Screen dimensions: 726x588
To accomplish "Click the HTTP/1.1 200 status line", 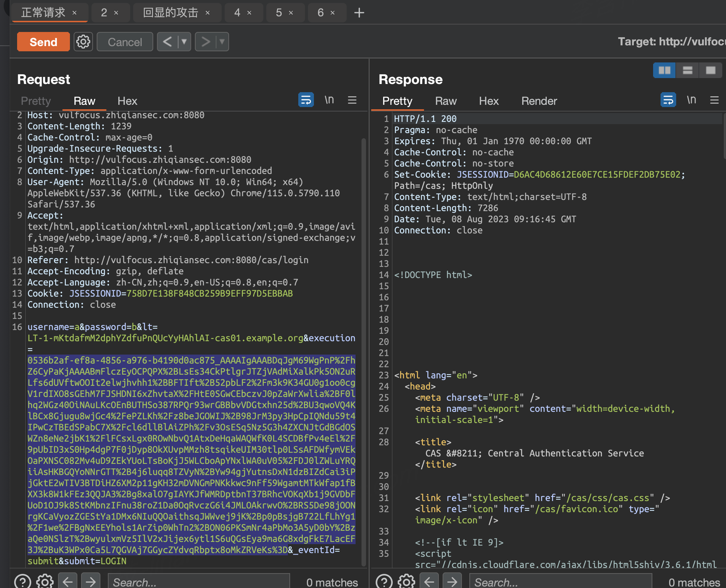I will (x=425, y=119).
